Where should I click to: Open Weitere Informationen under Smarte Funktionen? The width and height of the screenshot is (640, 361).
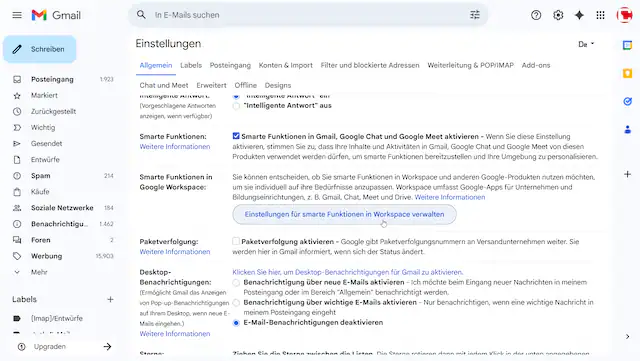175,147
